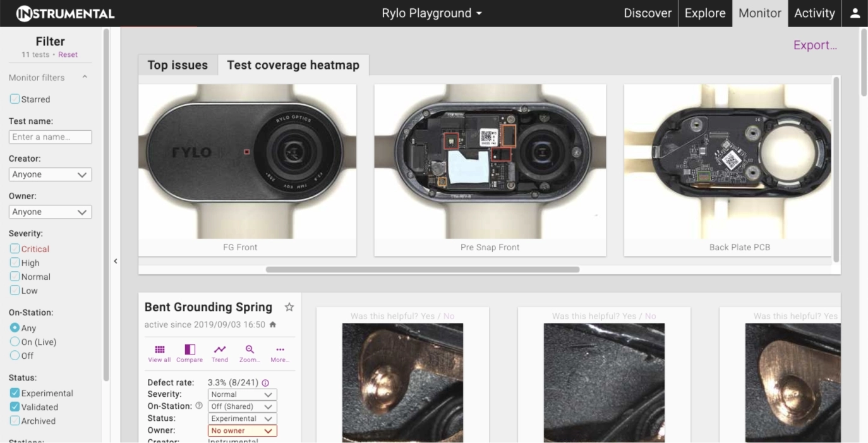Screen dimensions: 868x443
Task: Click the main page vertical scrollbar
Action: (x=864, y=62)
